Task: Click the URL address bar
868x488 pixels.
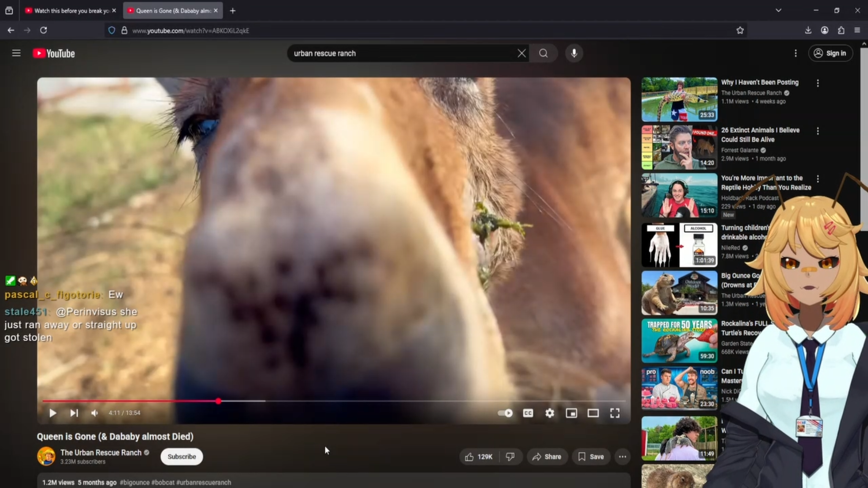Action: pos(425,30)
